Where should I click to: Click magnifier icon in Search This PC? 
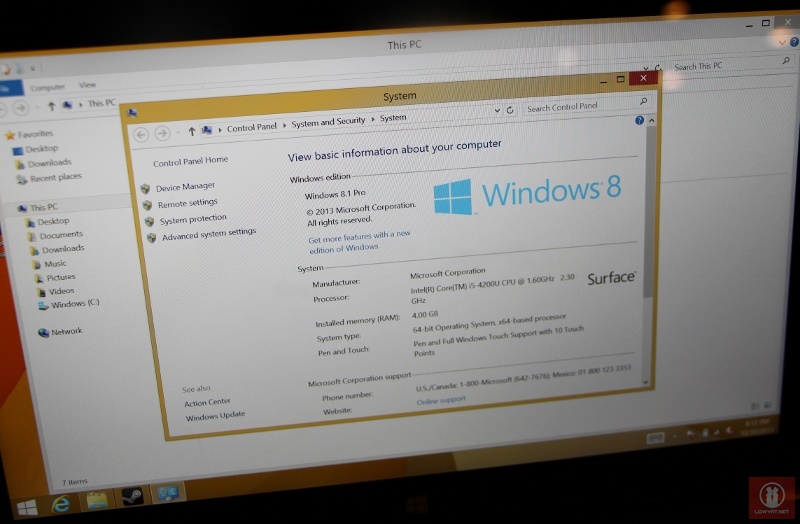[786, 61]
